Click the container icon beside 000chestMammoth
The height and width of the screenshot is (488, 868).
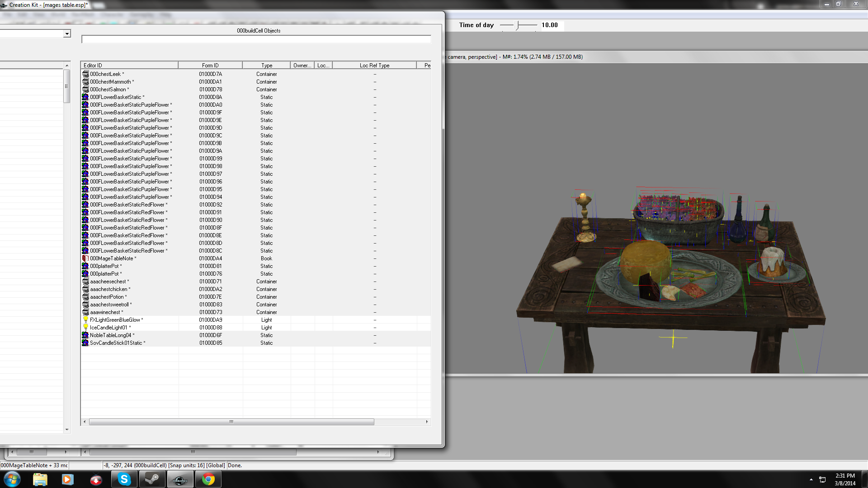pos(85,81)
